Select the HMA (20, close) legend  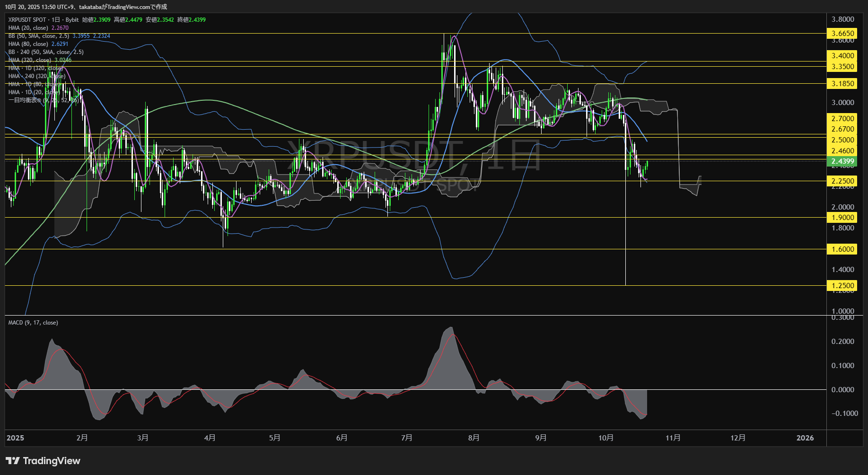(x=28, y=28)
